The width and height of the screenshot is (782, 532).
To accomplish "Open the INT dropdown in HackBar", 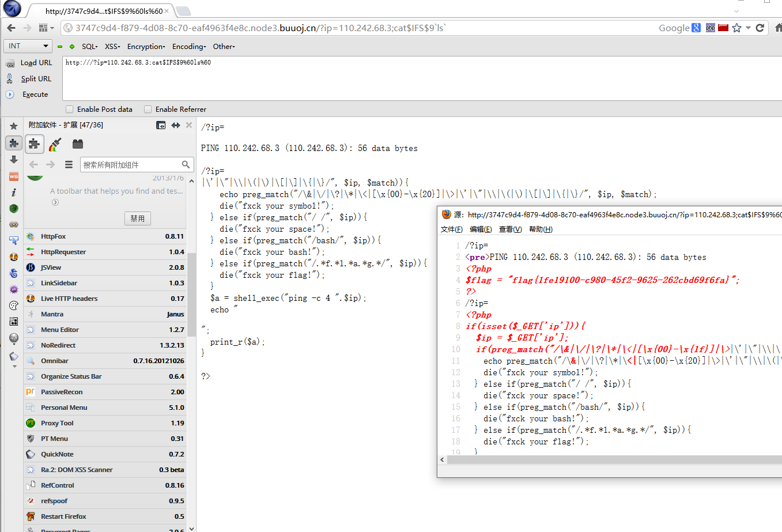I will tap(28, 46).
